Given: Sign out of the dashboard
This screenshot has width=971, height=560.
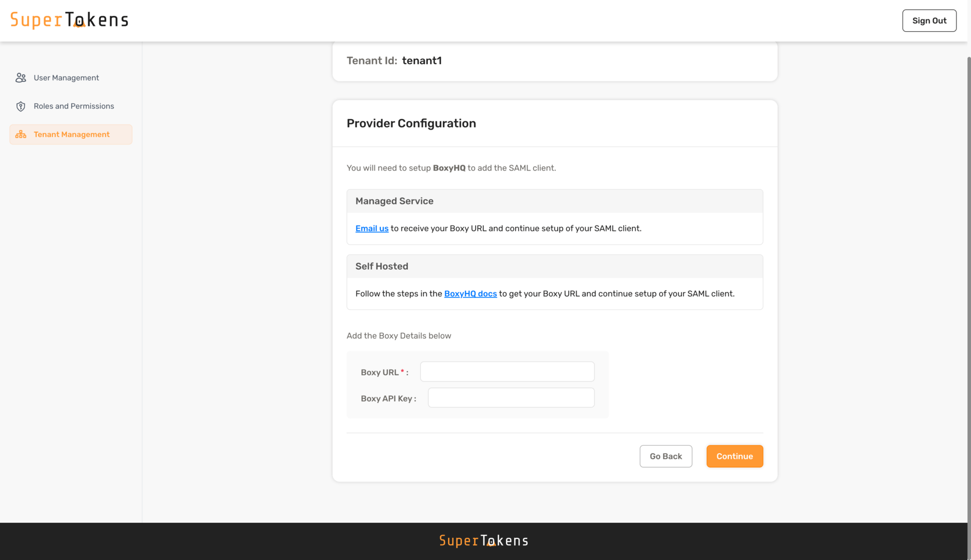Looking at the screenshot, I should (929, 21).
